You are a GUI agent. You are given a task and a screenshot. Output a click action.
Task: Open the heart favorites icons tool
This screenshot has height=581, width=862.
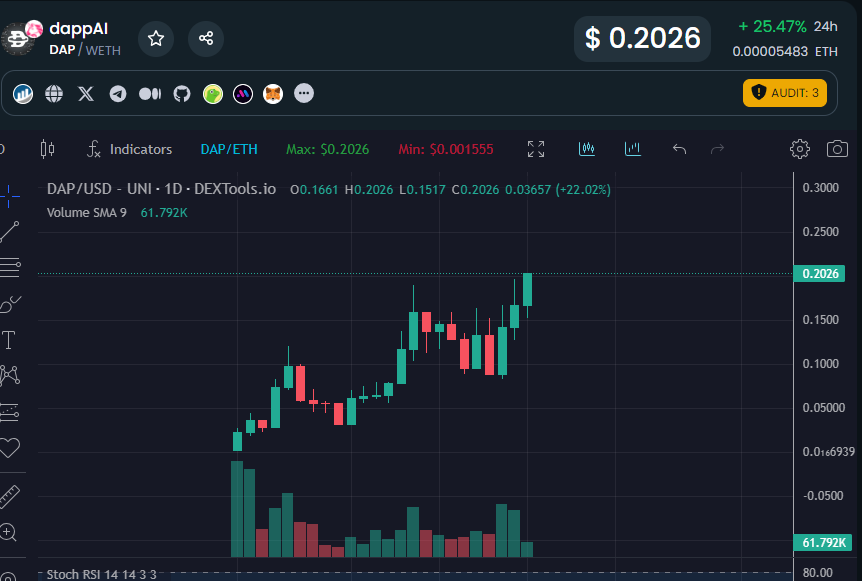(x=9, y=447)
